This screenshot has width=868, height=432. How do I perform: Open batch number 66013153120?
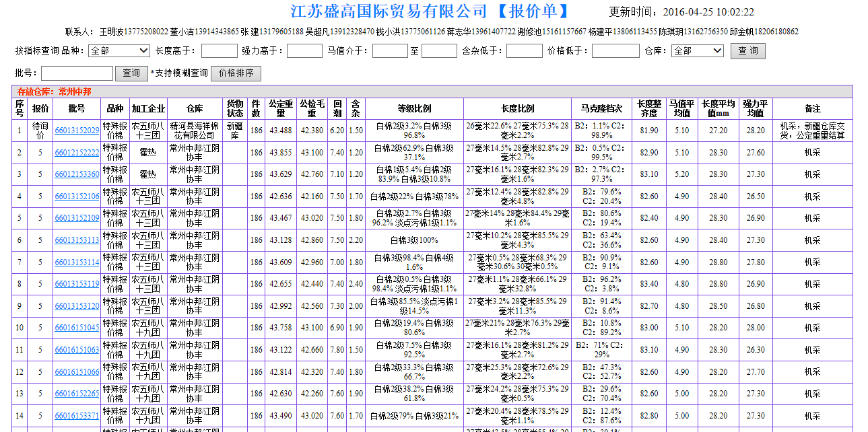pos(77,306)
